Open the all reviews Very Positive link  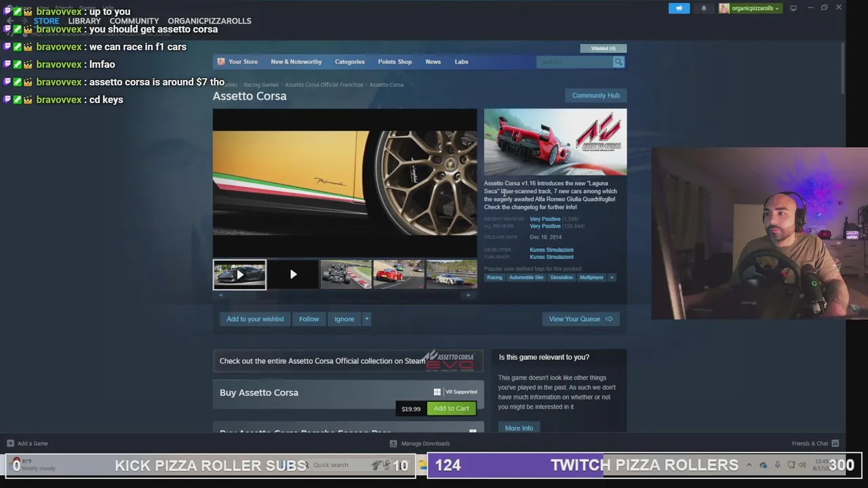click(x=545, y=226)
